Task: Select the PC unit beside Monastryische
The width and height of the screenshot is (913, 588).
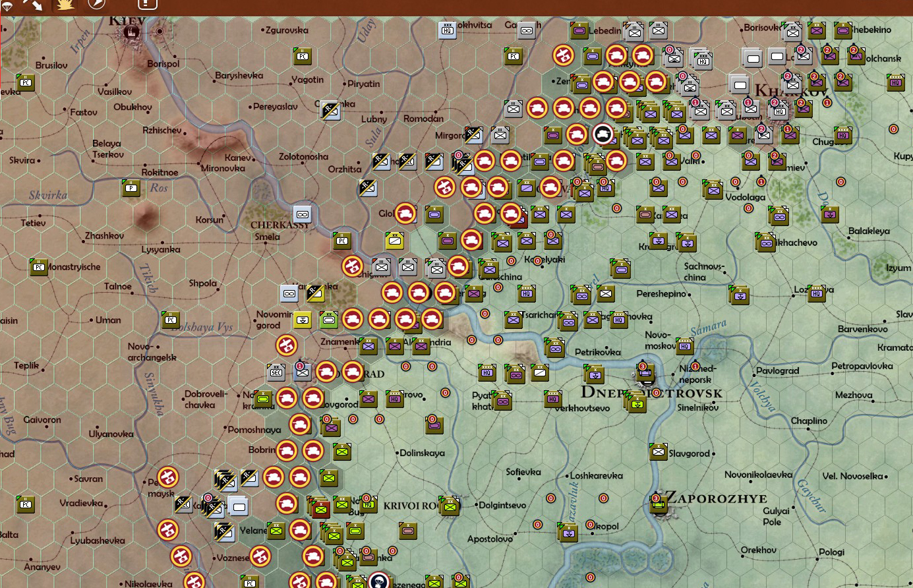Action: [39, 267]
